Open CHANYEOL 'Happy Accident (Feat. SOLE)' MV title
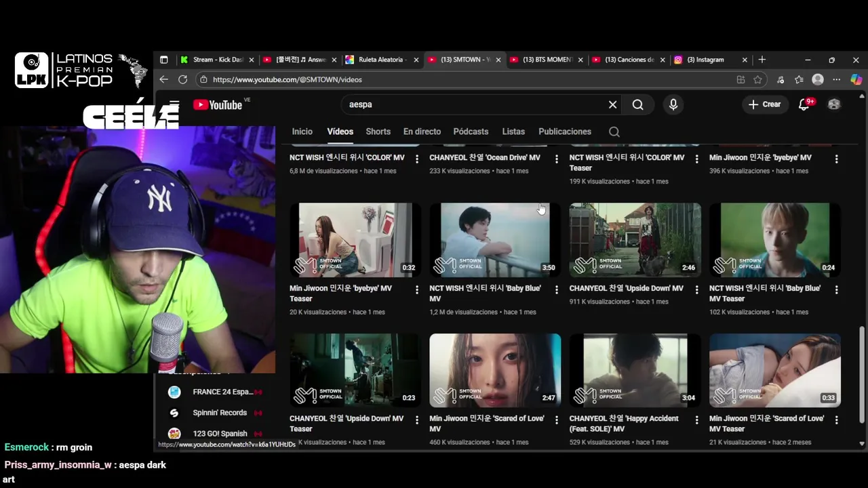This screenshot has height=488, width=868. pyautogui.click(x=624, y=424)
